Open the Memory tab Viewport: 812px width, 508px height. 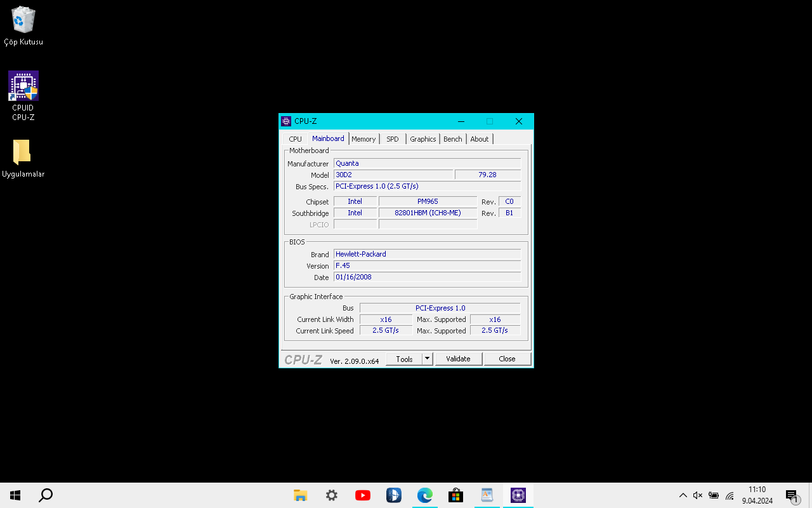pos(363,139)
